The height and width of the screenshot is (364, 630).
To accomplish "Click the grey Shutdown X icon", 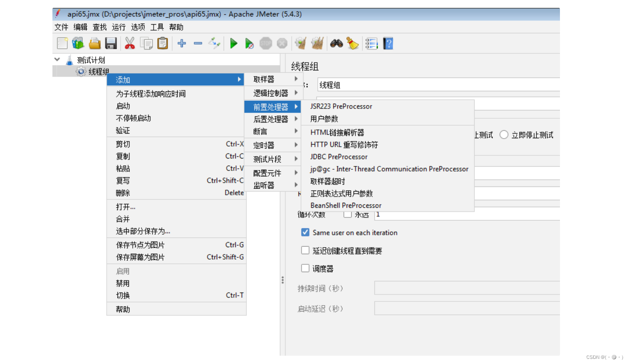I will [x=282, y=44].
